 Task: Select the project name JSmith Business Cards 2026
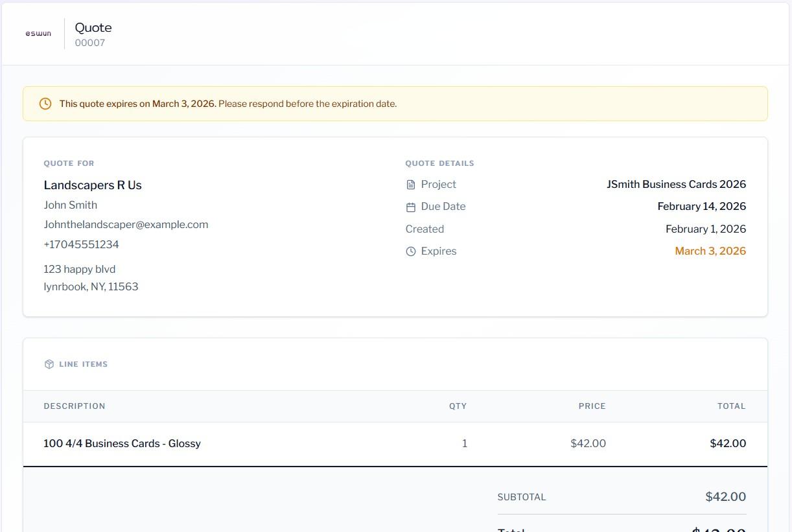click(x=676, y=184)
